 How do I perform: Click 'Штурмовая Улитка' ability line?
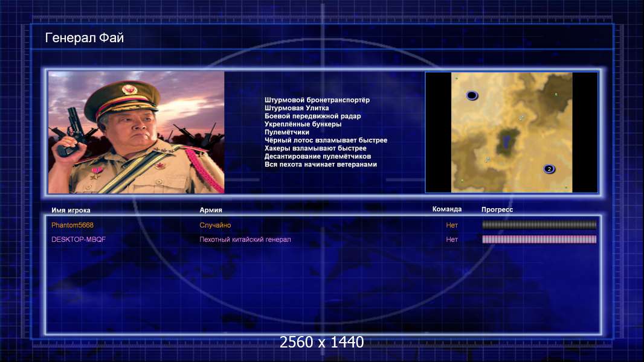(297, 108)
